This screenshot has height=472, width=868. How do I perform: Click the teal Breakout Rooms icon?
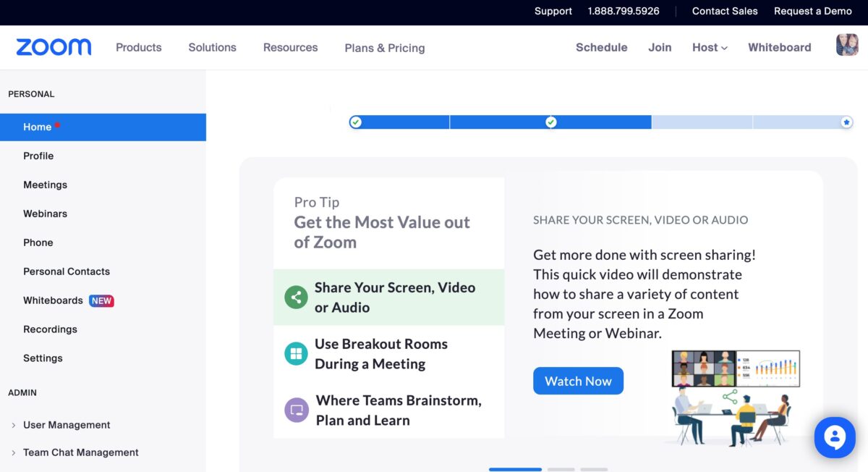click(x=296, y=354)
